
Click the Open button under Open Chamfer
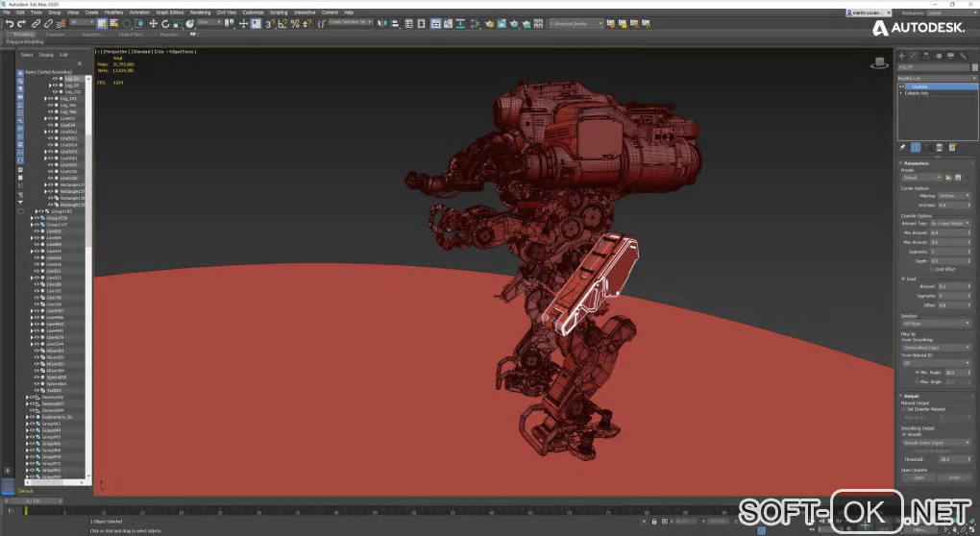919,476
